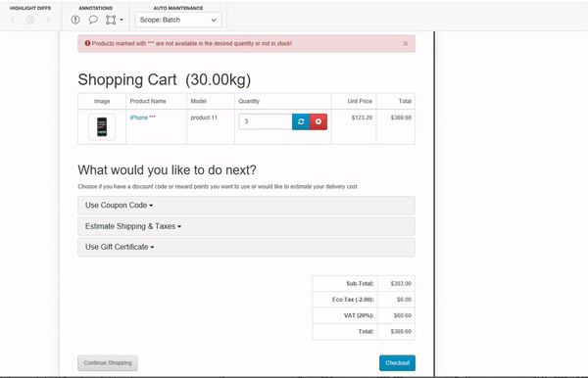Go to previous highlighted diff arrow
This screenshot has width=588, height=378.
pyautogui.click(x=13, y=20)
